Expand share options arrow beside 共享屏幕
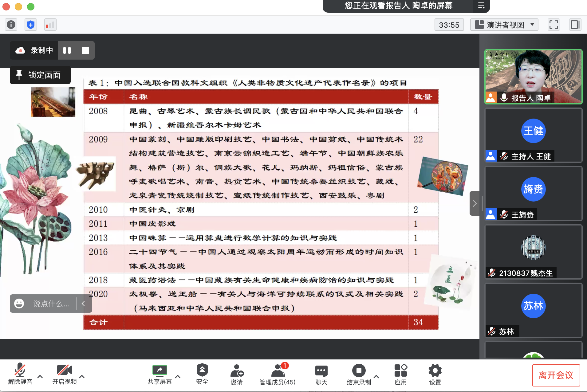The image size is (587, 392). 178,376
